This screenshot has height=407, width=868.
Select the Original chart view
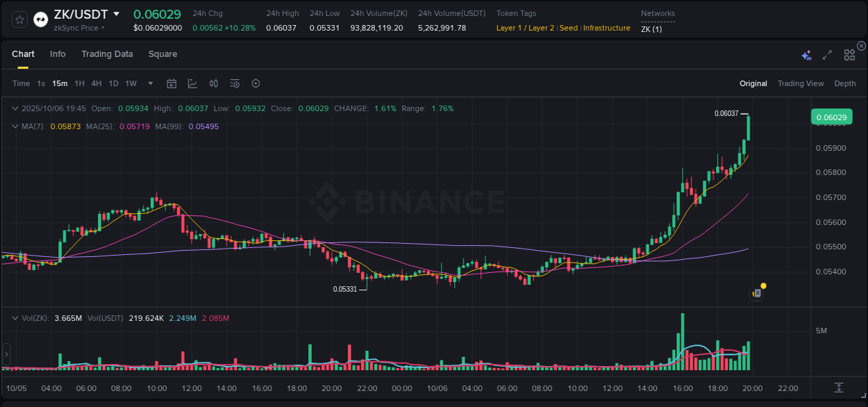click(x=753, y=83)
